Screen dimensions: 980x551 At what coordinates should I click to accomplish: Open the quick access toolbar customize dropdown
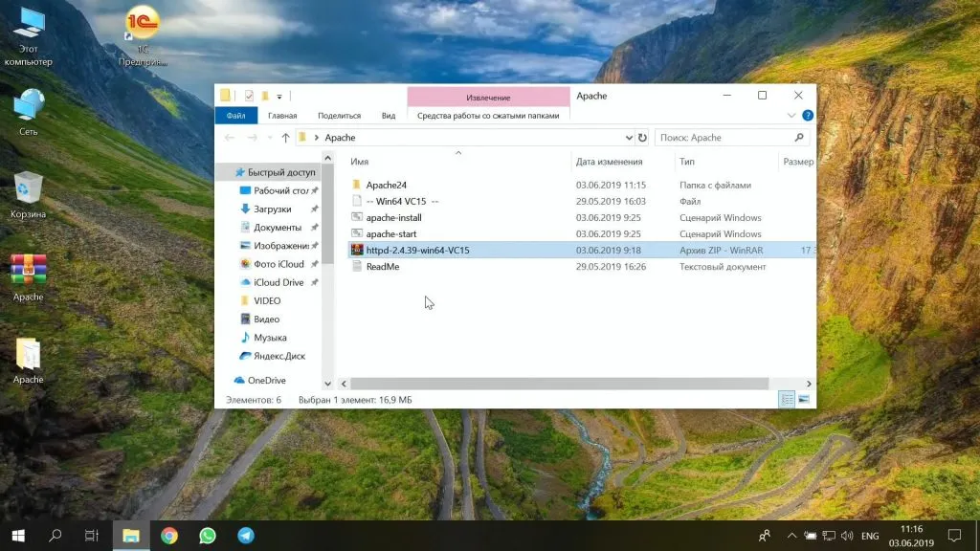279,96
